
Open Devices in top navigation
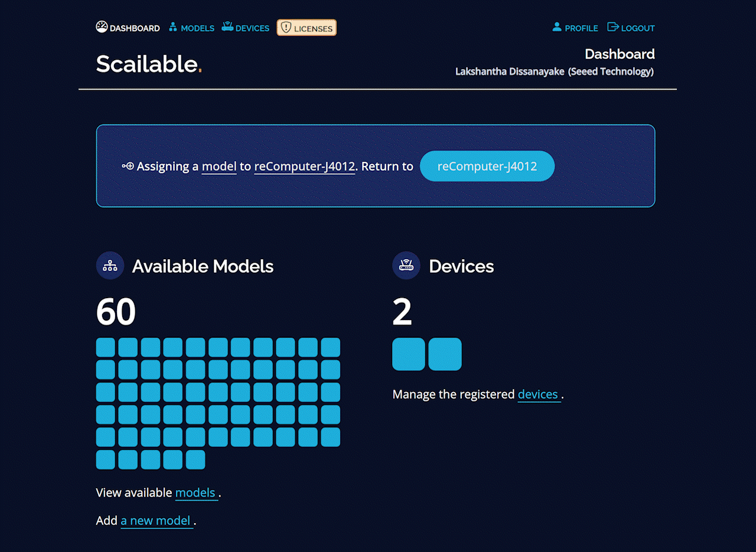pos(246,28)
